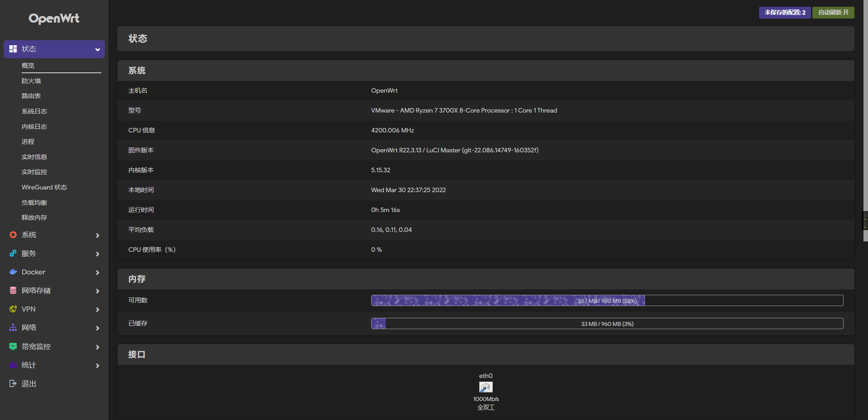Click the 统计 bar chart icon

click(x=13, y=365)
